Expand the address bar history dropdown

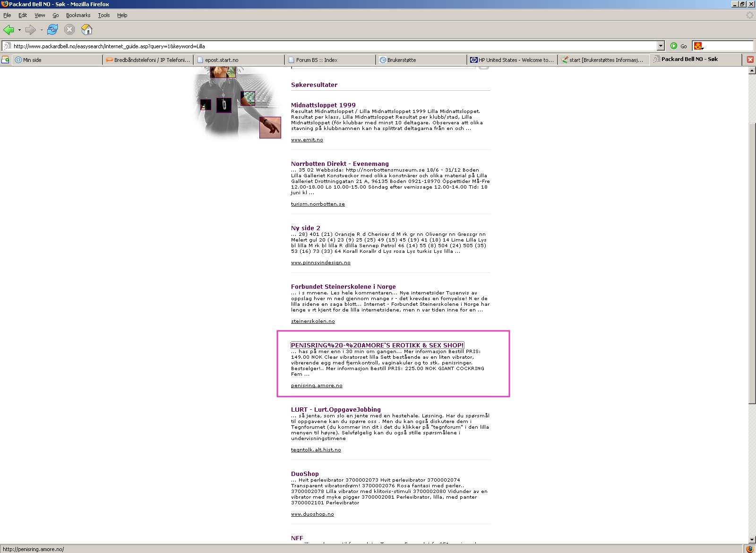[661, 46]
